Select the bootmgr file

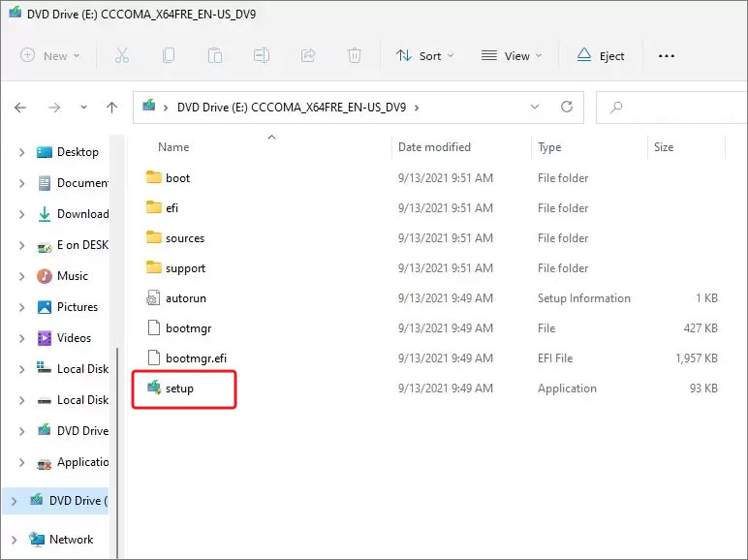coord(179,328)
